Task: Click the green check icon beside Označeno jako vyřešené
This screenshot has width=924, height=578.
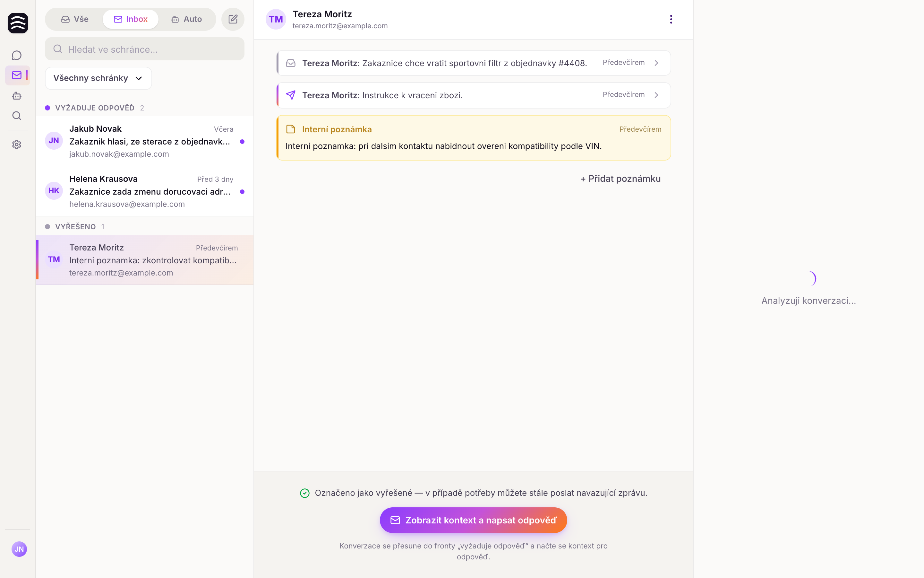Action: tap(305, 493)
